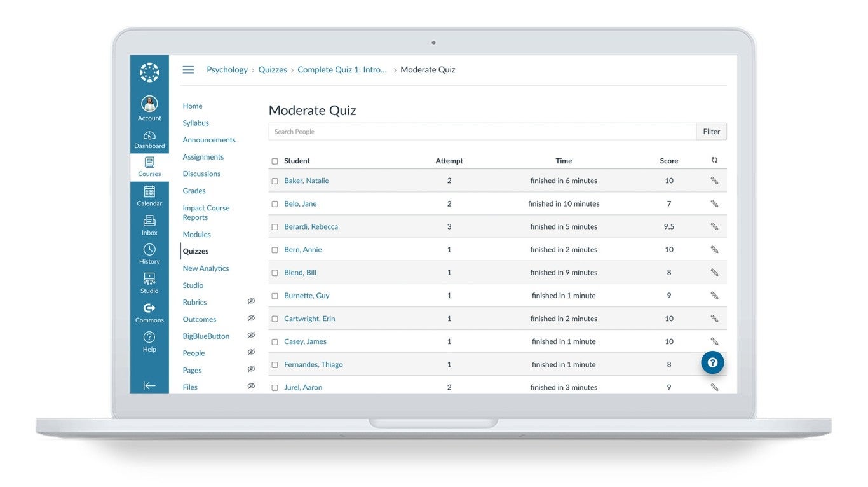The image size is (868, 487).
Task: Expand the hamburger course navigation menu
Action: click(188, 70)
